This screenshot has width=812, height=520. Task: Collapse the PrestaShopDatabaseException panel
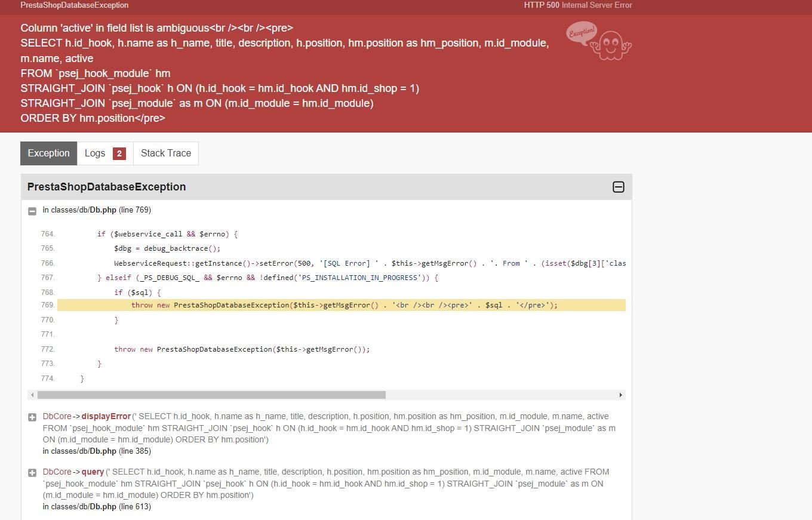tap(619, 187)
